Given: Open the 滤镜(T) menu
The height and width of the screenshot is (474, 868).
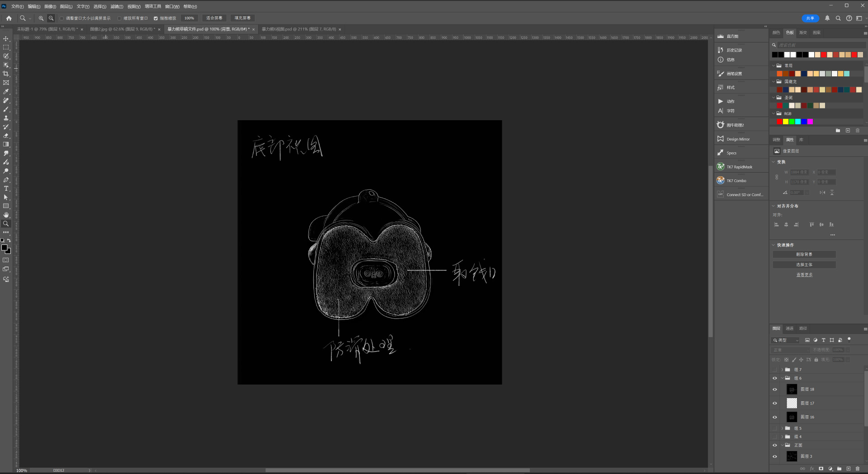Looking at the screenshot, I should pyautogui.click(x=117, y=6).
